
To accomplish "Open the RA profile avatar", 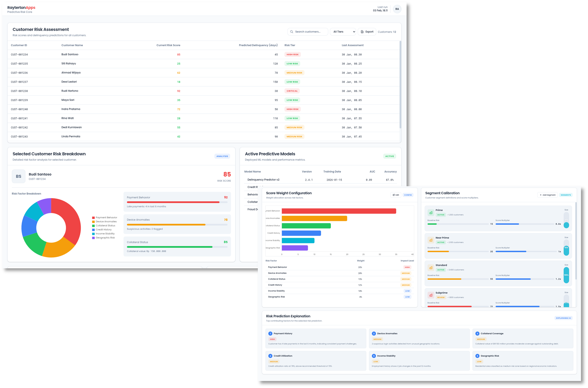I will click(397, 9).
